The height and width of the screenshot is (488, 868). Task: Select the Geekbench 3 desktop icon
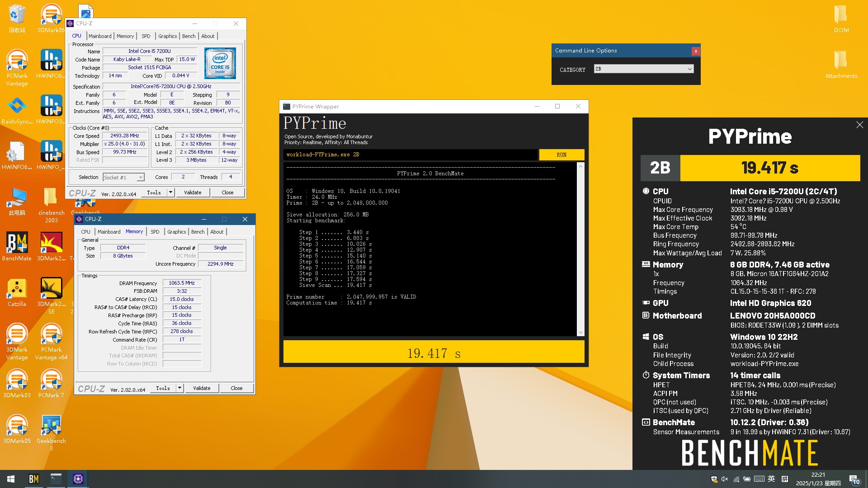(51, 433)
